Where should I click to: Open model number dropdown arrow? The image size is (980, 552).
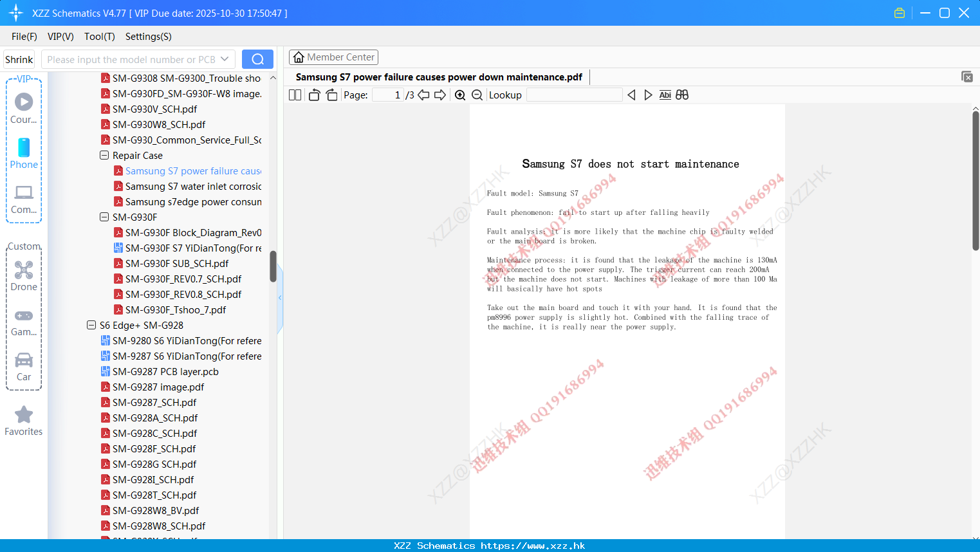coord(225,59)
